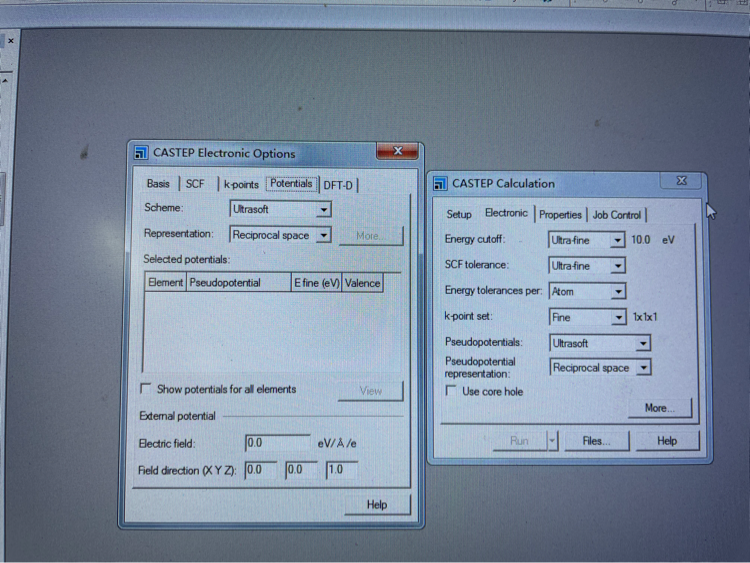Screen dimensions: 750x563
Task: Open the Properties tab
Action: click(560, 215)
